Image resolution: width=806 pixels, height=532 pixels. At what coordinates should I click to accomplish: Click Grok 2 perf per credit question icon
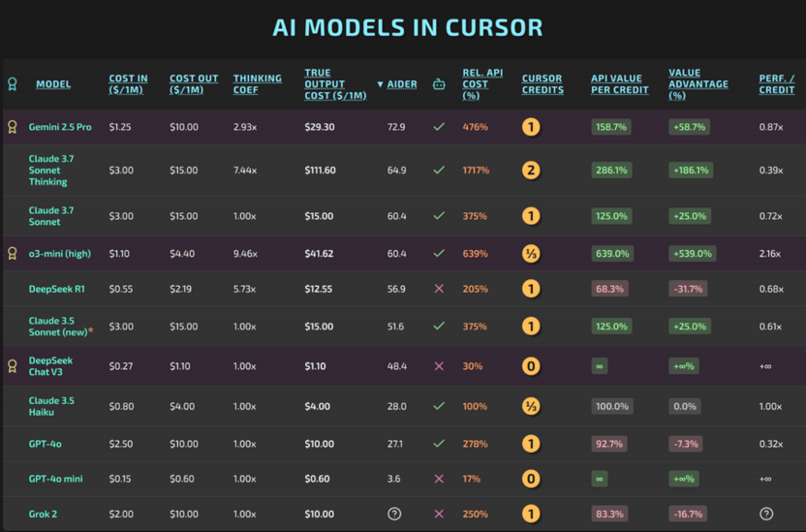[766, 514]
